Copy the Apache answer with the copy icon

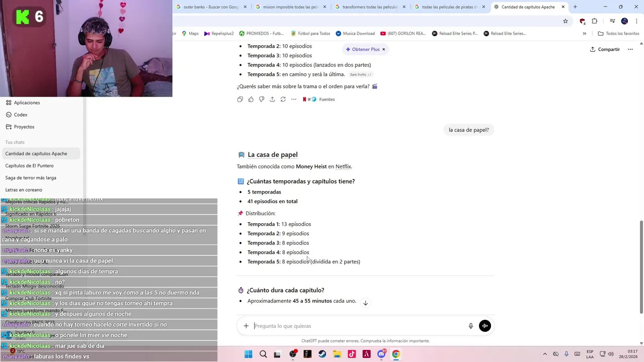(x=240, y=100)
